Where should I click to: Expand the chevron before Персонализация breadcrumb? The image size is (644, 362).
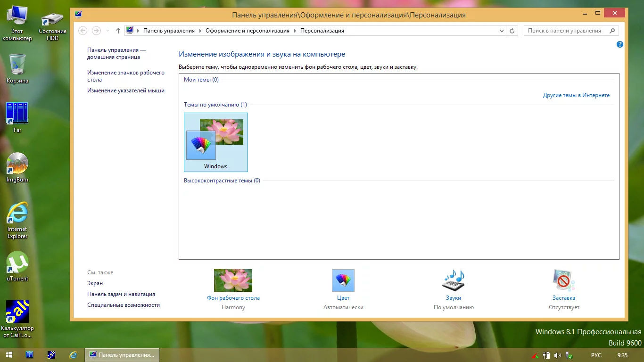(x=295, y=31)
